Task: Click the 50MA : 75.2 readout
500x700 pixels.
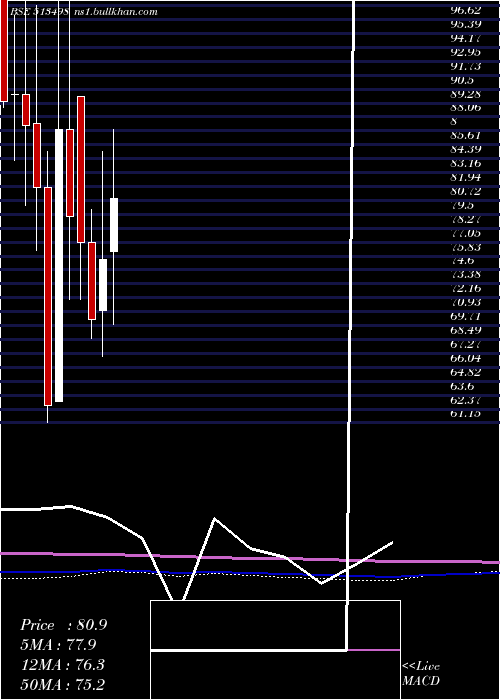Action: [x=62, y=684]
